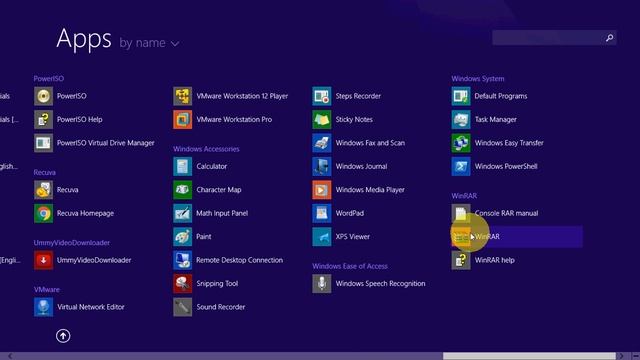Launch Steps Recorder icon
The width and height of the screenshot is (640, 360).
pyautogui.click(x=322, y=96)
